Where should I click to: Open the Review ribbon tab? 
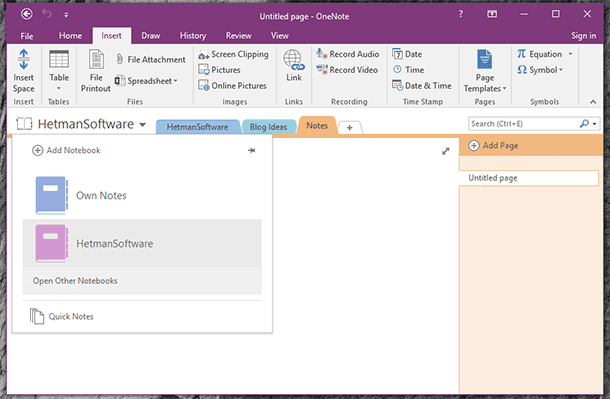tap(238, 36)
